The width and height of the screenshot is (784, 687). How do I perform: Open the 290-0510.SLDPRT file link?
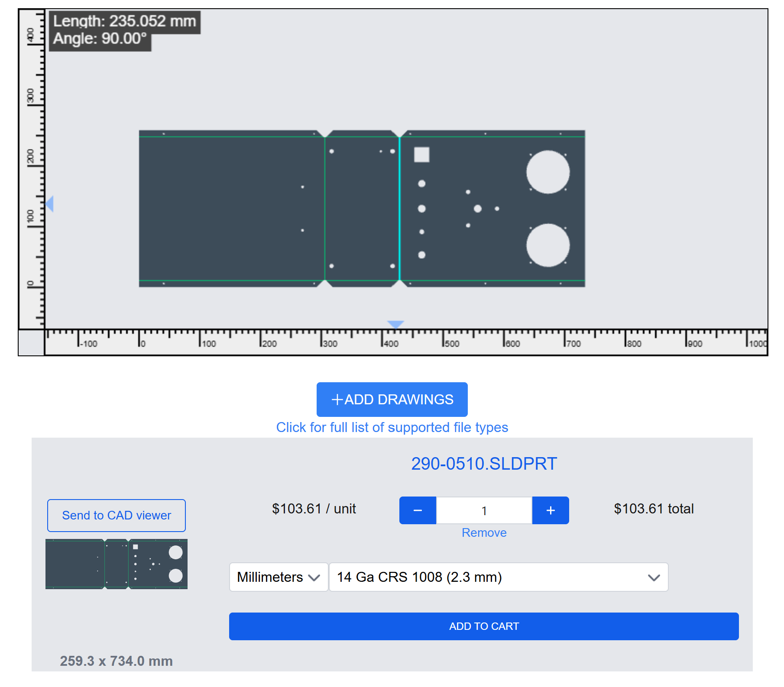pos(484,463)
